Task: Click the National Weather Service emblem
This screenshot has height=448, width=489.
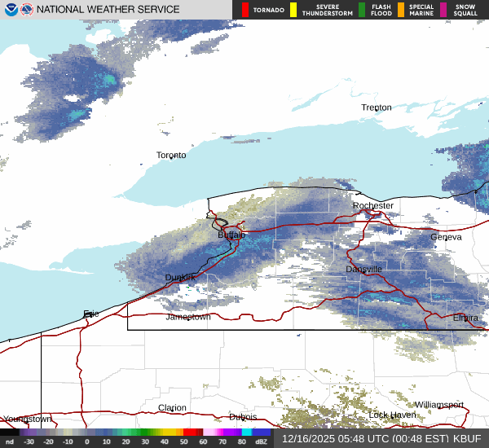Action: (x=27, y=10)
